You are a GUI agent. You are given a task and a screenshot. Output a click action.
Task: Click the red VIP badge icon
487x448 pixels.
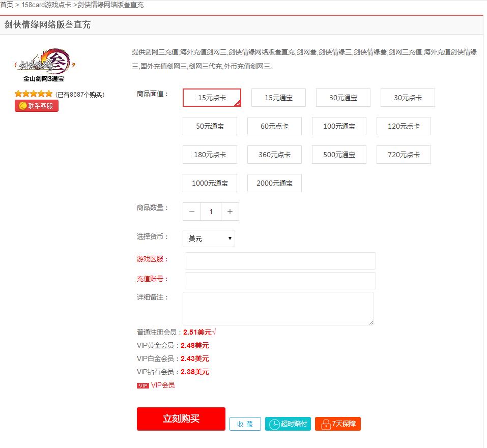(x=143, y=385)
